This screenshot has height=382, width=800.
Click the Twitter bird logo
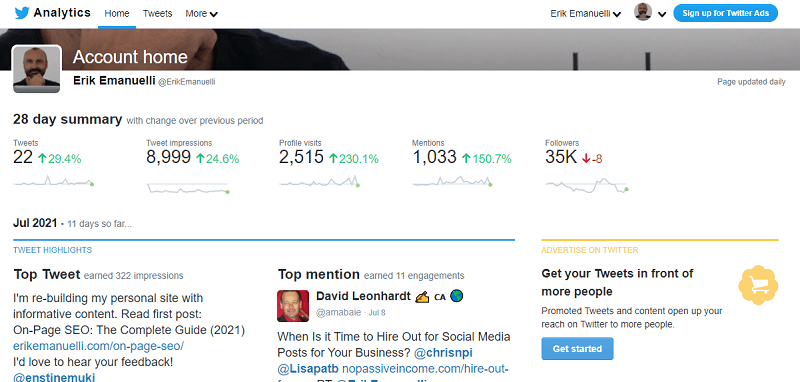22,13
